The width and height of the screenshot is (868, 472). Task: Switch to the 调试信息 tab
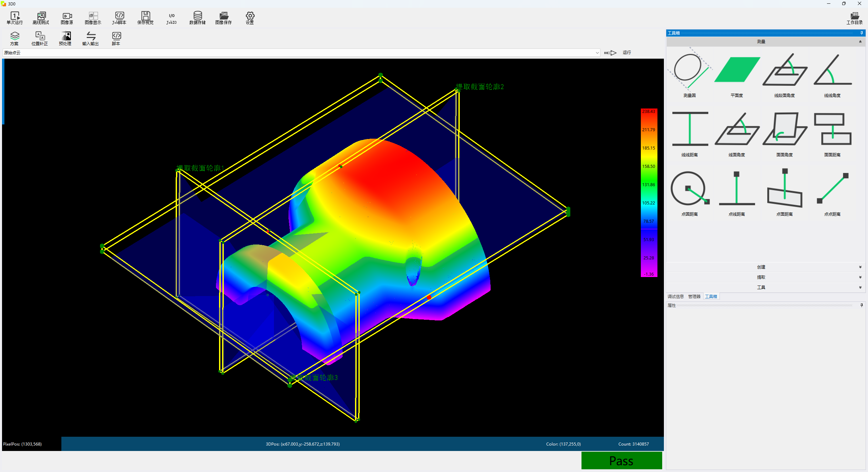675,296
